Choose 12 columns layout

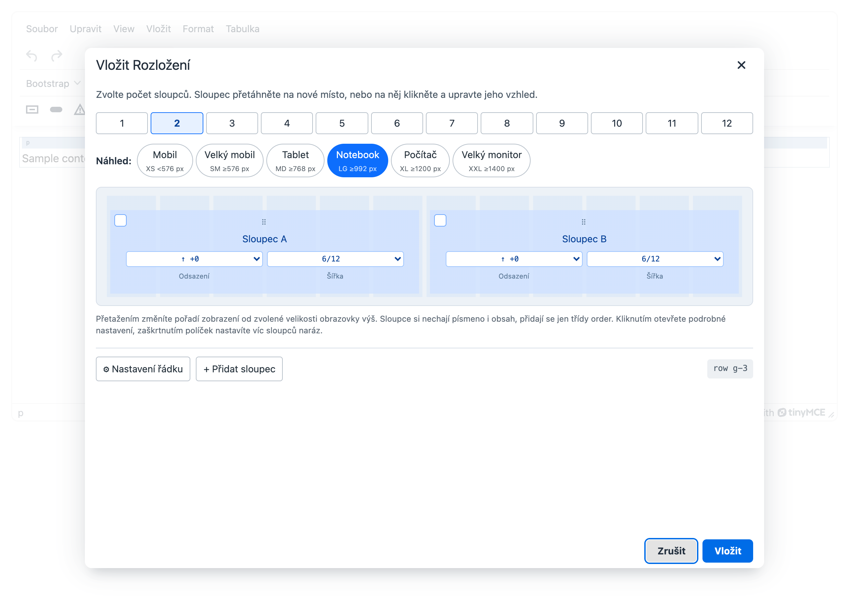pos(727,123)
